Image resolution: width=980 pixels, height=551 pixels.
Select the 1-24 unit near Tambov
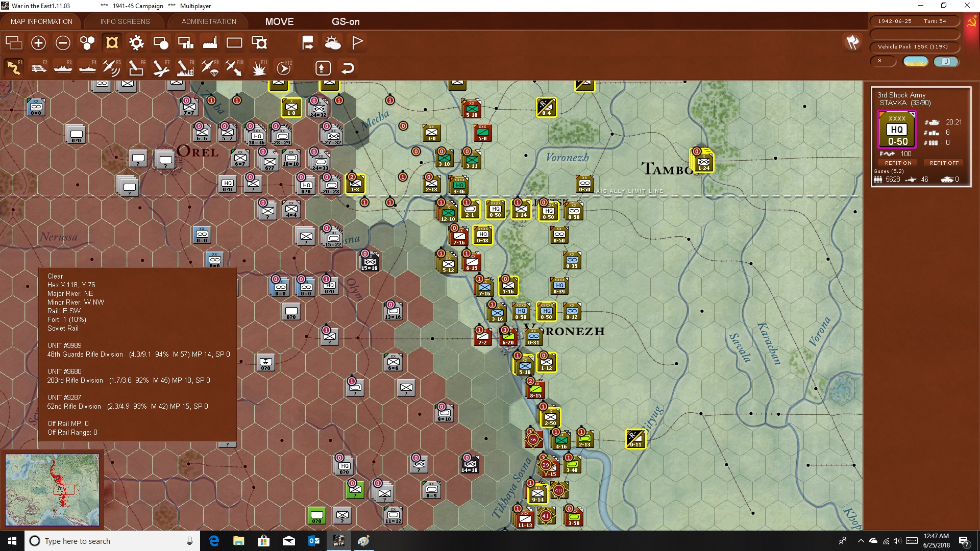703,161
